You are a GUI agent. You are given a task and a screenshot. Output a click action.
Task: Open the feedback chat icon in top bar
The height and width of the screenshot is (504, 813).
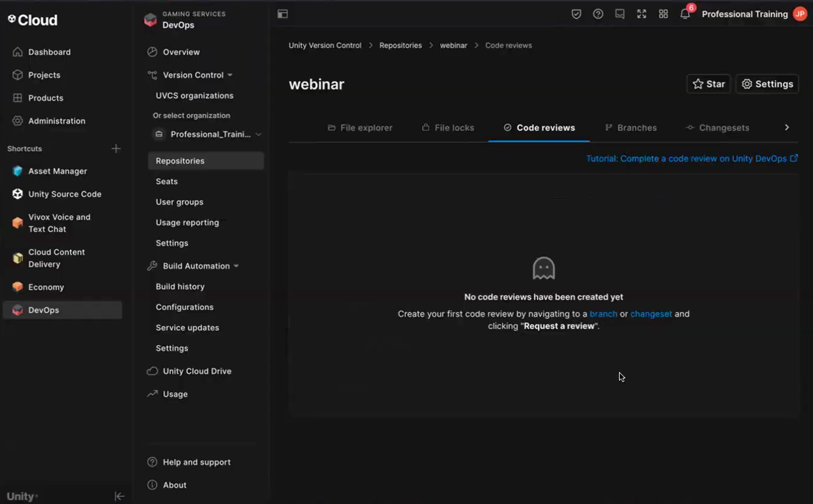620,14
